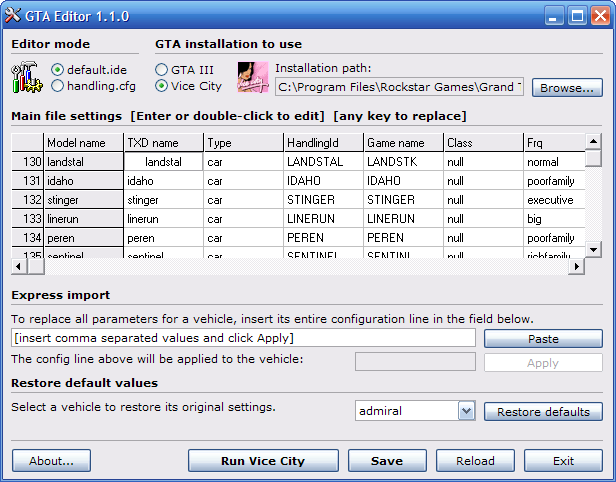The width and height of the screenshot is (616, 482).
Task: Close the GTA Editor window
Action: click(x=600, y=16)
